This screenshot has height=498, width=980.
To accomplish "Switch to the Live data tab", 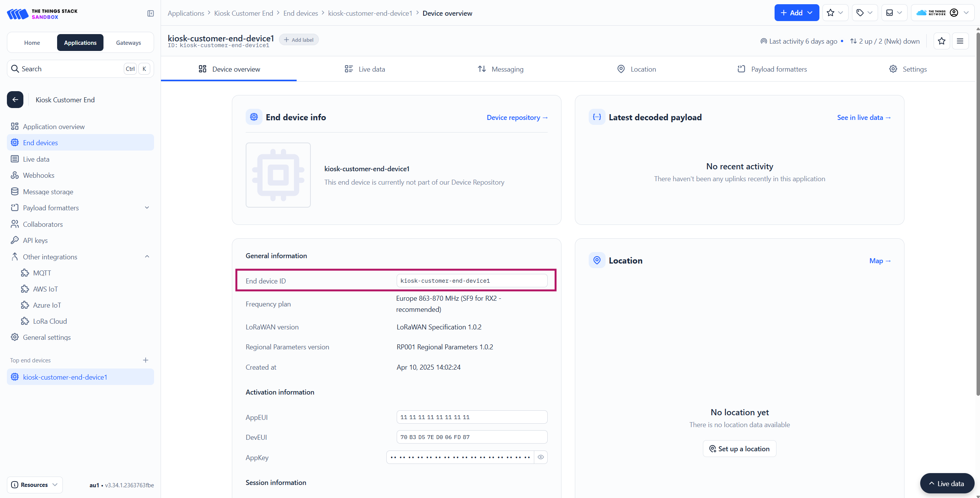I will click(364, 69).
